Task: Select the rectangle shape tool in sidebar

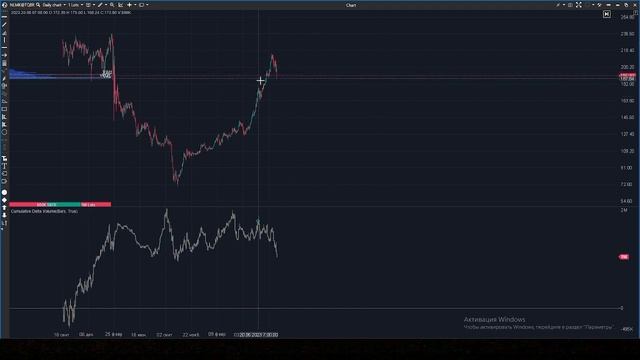Action: point(4,109)
